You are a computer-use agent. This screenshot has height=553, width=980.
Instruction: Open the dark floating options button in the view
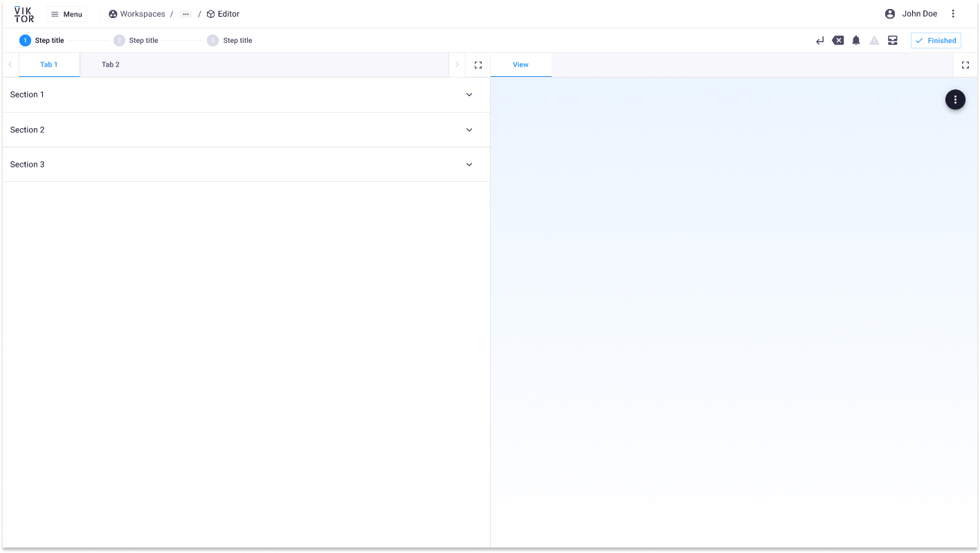point(955,100)
